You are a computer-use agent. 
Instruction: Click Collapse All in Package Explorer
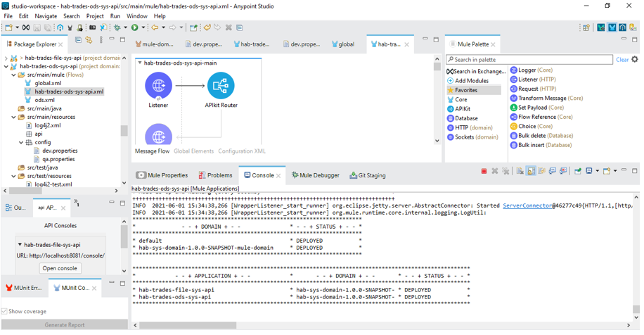pos(78,40)
